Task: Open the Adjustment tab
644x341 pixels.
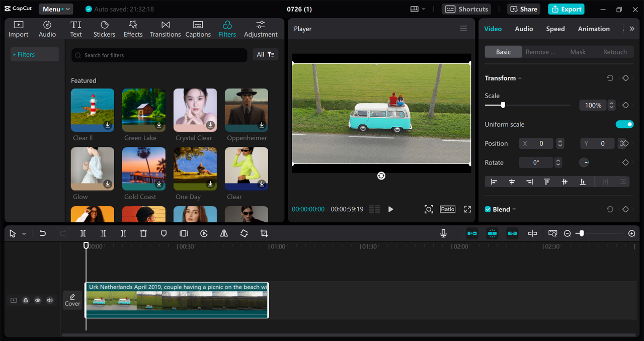Action: 261,29
